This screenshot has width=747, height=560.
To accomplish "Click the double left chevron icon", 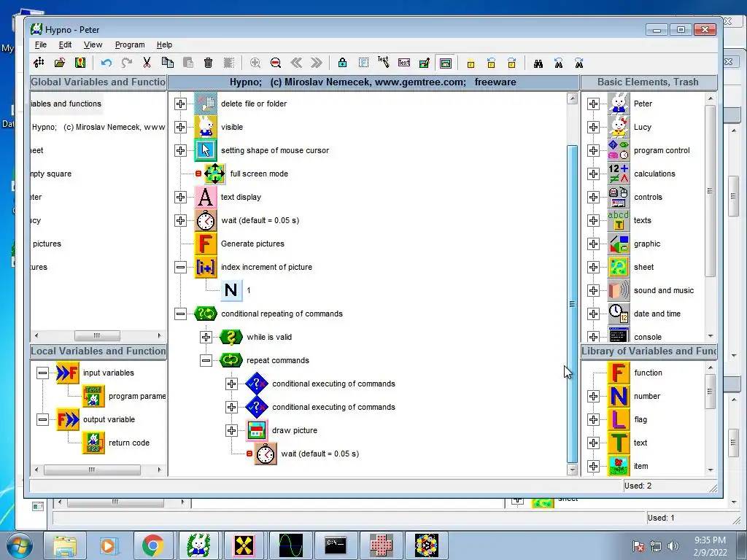I will click(x=296, y=63).
